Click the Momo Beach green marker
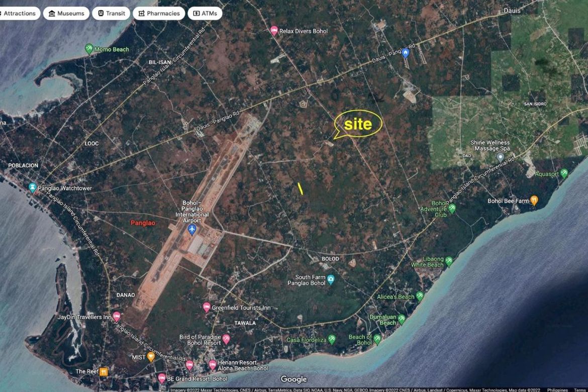Image resolution: width=588 pixels, height=392 pixels. tap(89, 49)
